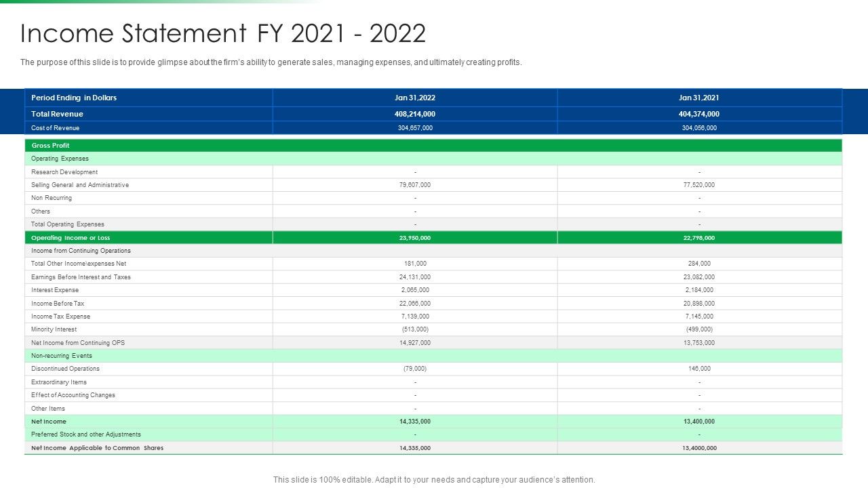This screenshot has height=488, width=868.
Task: Select the Extraordinary Items label
Action: pyautogui.click(x=59, y=382)
